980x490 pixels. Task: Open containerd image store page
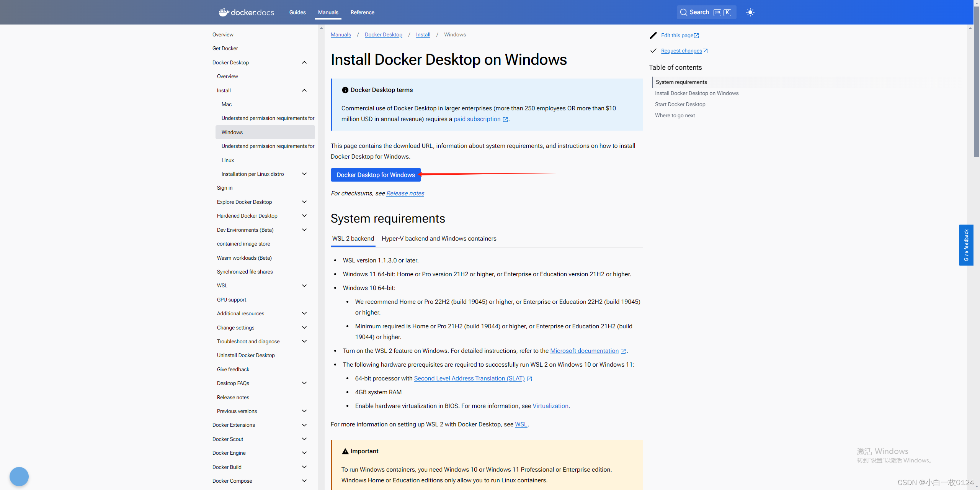pos(243,244)
